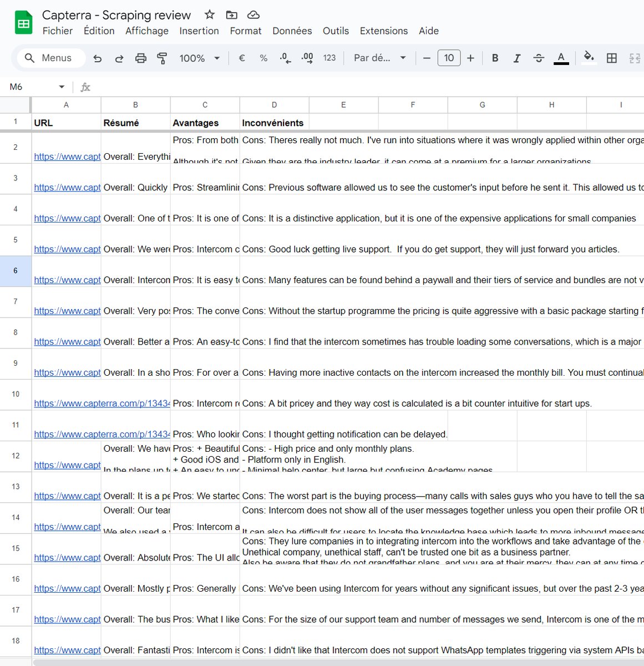Select cell 'Overall: Quickly' in row 3

coord(135,179)
